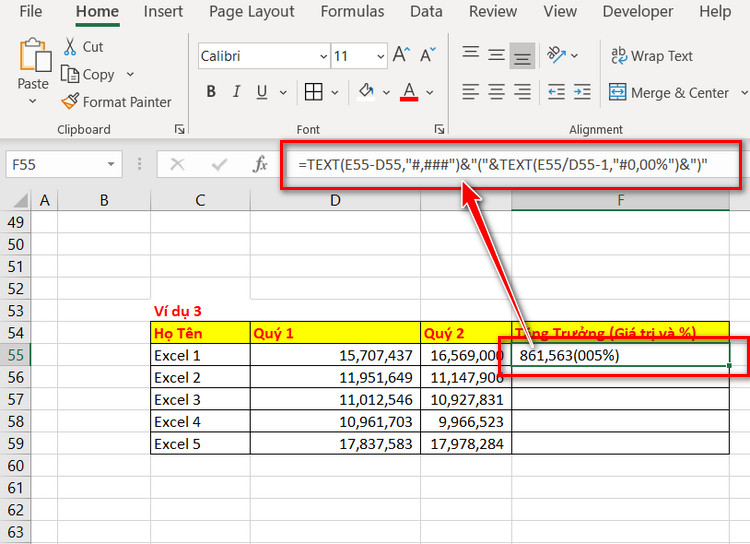Select cell containing 10,961,703
The height and width of the screenshot is (544, 750).
tap(335, 422)
